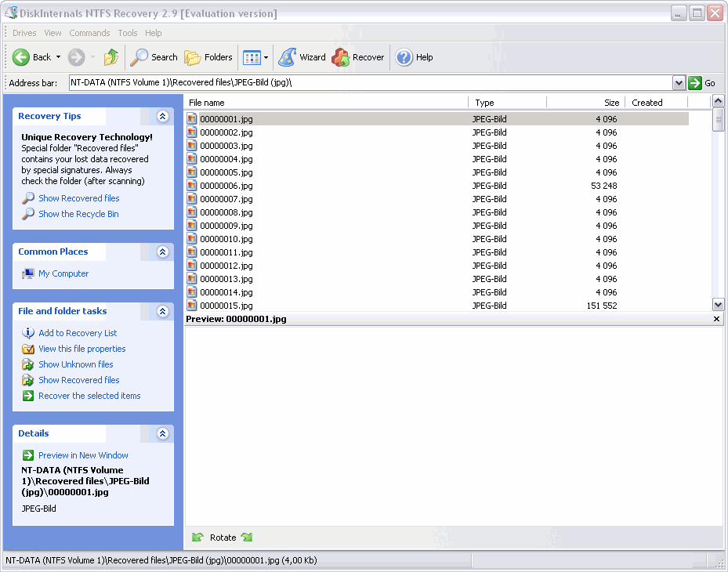The width and height of the screenshot is (728, 572).
Task: Open the Views dropdown arrow
Action: [x=266, y=57]
